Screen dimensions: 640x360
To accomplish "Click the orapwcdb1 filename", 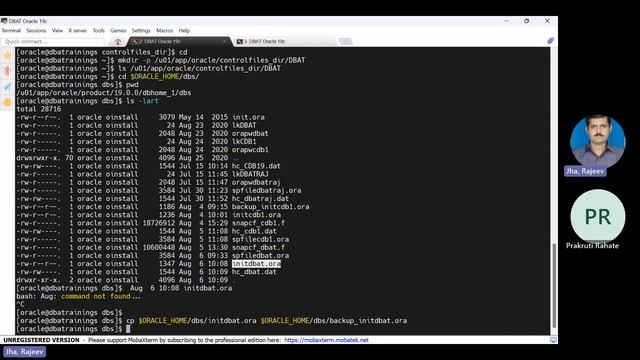I will tap(250, 149).
